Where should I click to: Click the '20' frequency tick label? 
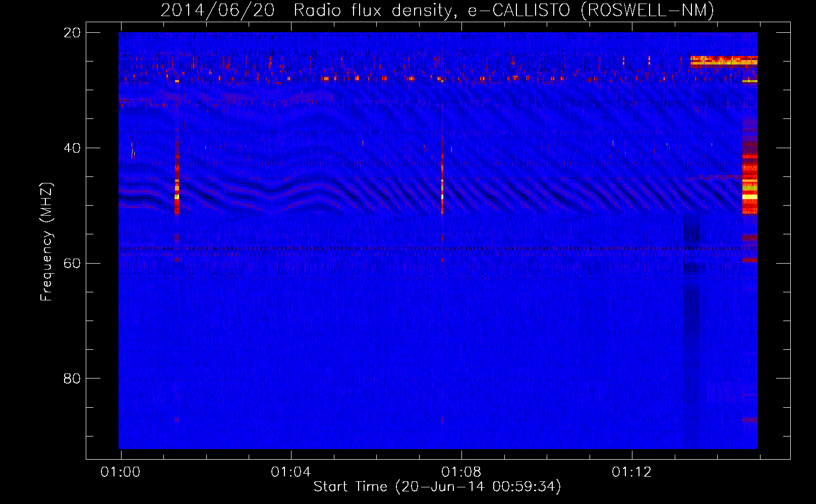coord(72,33)
